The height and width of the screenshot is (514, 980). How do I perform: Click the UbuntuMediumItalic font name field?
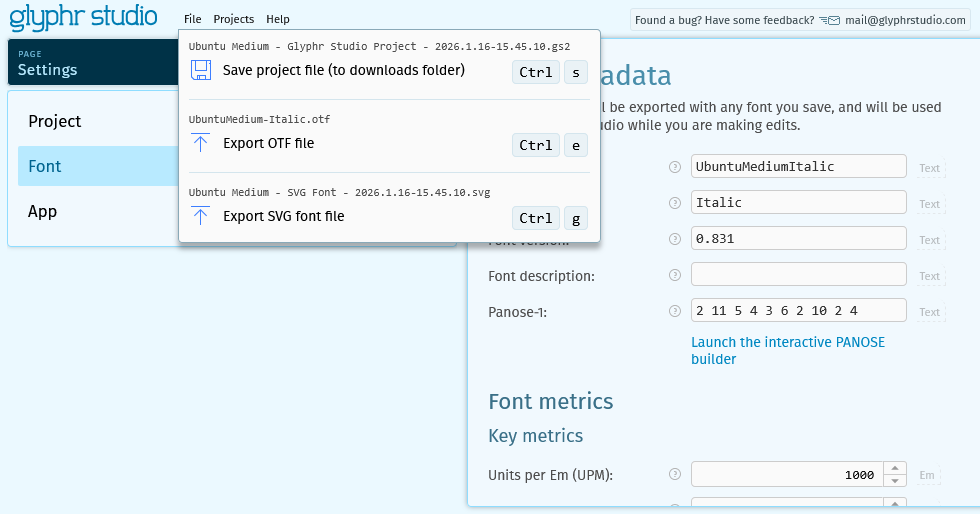click(x=798, y=166)
